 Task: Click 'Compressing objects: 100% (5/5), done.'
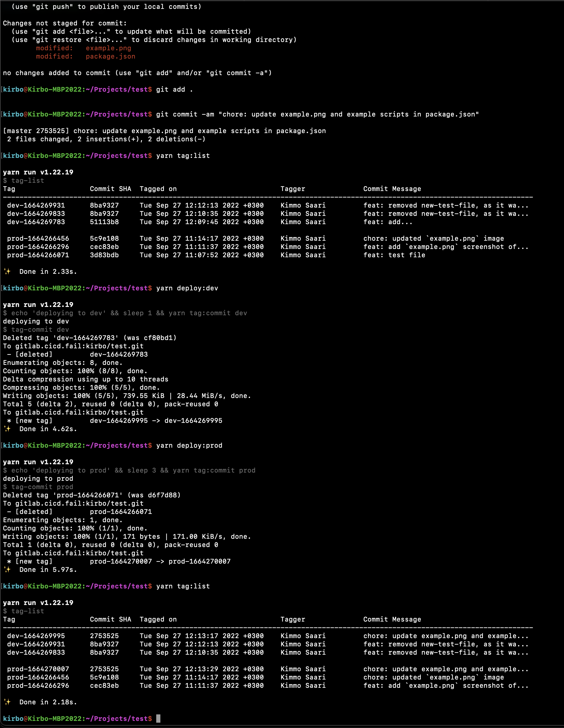pyautogui.click(x=81, y=388)
